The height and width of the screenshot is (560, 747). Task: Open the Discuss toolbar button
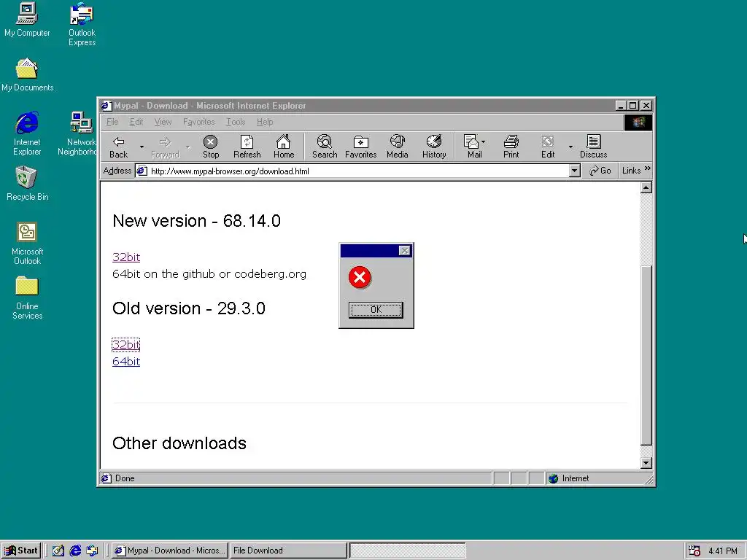pos(594,147)
